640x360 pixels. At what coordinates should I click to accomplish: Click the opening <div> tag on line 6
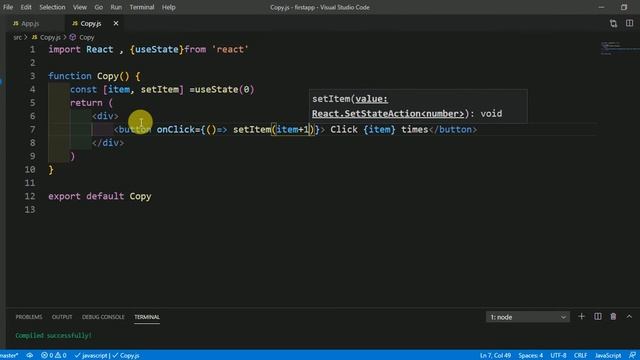click(105, 116)
